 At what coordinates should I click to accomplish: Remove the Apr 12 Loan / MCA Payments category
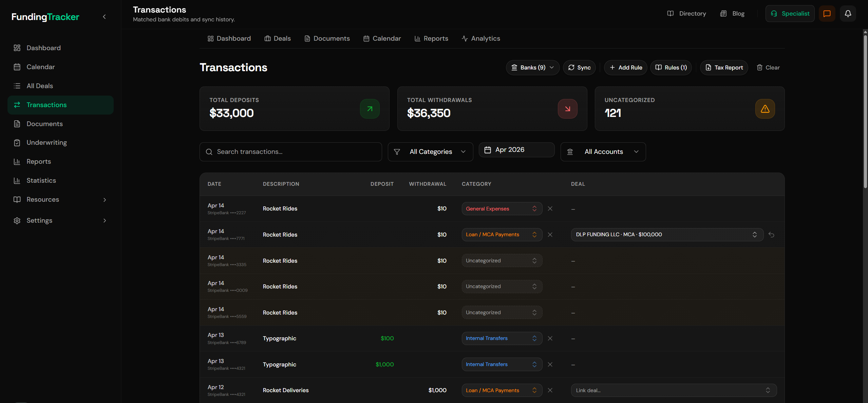tap(550, 390)
